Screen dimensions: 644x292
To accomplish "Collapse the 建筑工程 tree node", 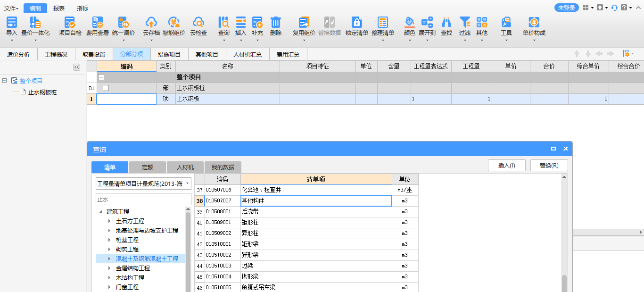I will (x=100, y=212).
